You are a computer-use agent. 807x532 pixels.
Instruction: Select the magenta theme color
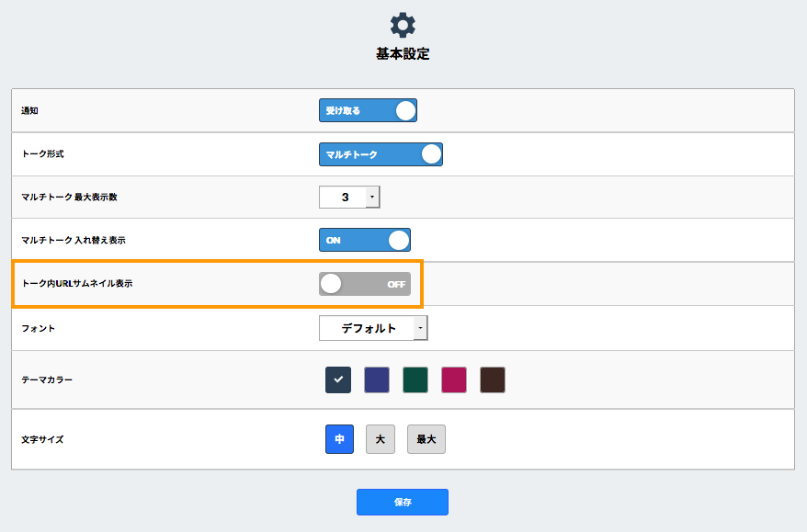[x=454, y=379]
